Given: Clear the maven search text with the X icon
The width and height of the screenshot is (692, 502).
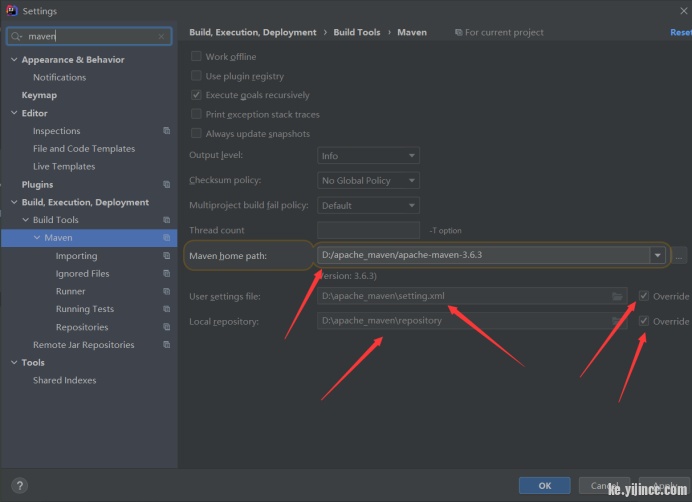Looking at the screenshot, I should point(162,36).
